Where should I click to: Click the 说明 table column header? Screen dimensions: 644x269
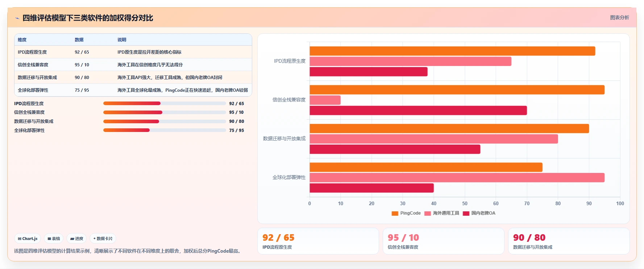122,40
